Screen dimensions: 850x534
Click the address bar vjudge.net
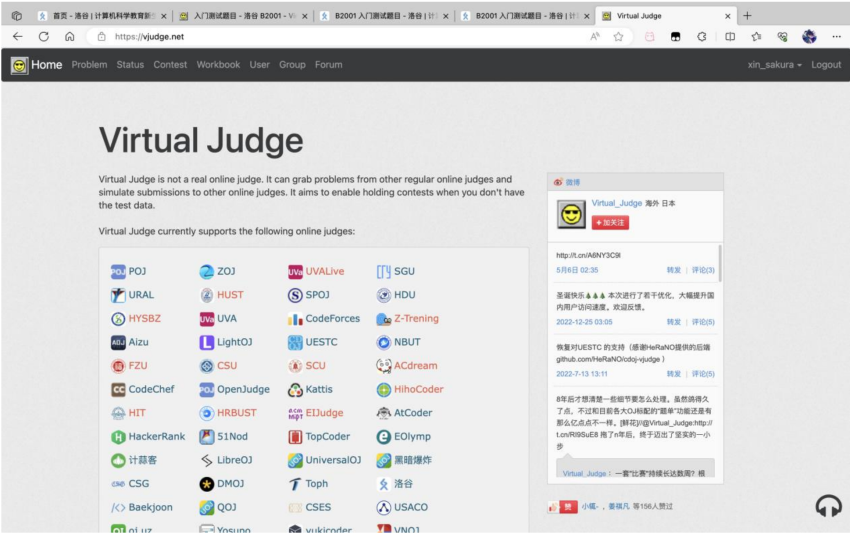149,36
